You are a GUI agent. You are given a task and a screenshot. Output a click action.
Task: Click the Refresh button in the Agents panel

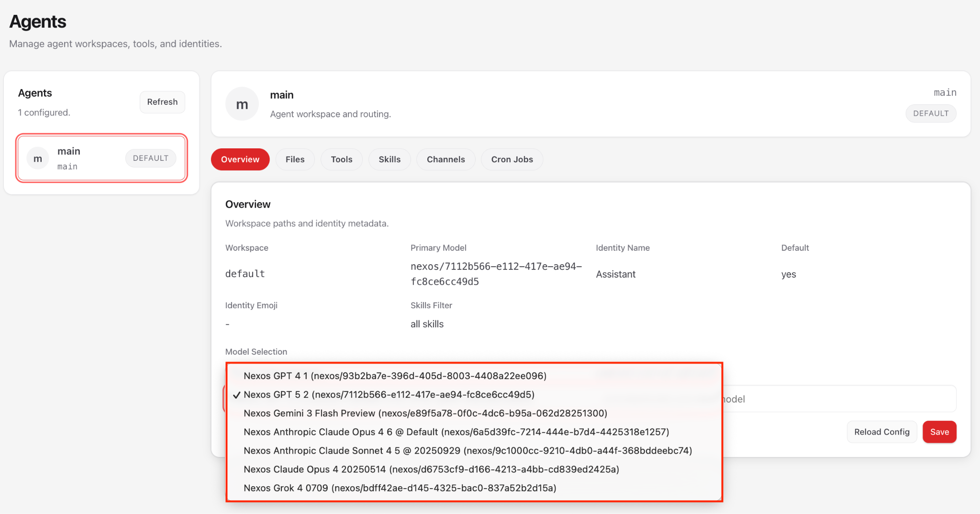[x=162, y=101]
